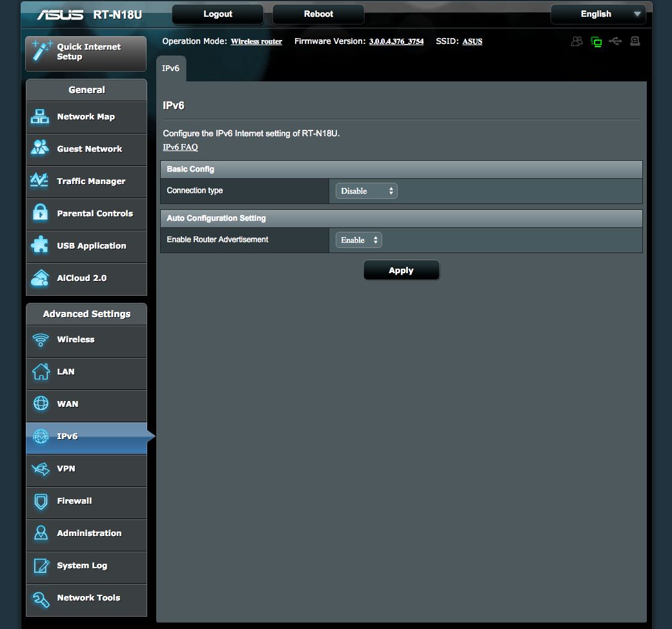Click the Administration user icon
Viewport: 672px width, 629px height.
pos(41,533)
